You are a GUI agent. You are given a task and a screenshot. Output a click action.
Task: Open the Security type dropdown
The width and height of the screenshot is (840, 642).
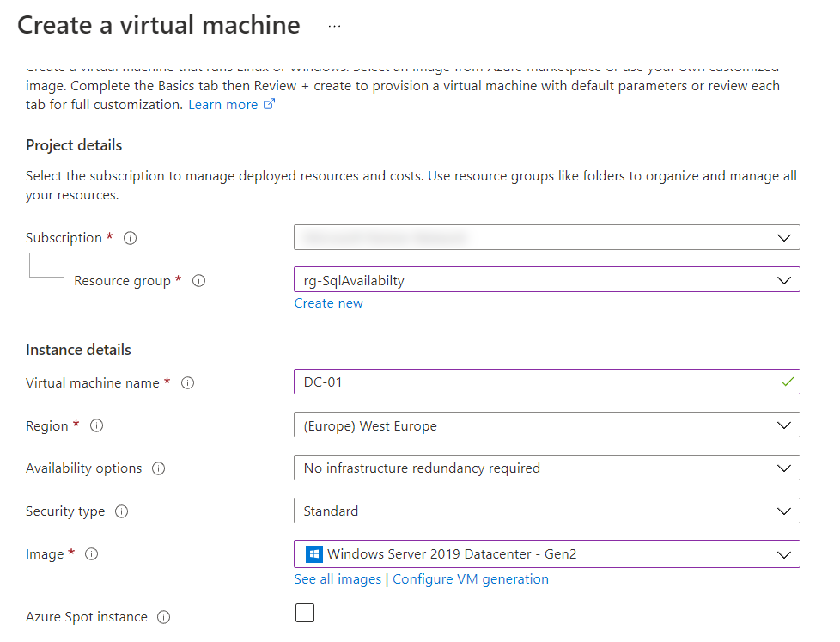[546, 511]
